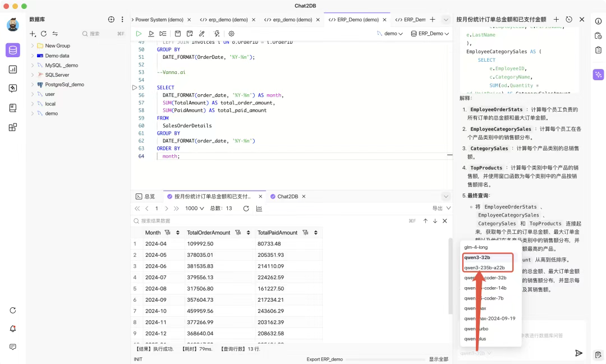Close the AI chat panel
This screenshot has width=606, height=364.
(582, 19)
